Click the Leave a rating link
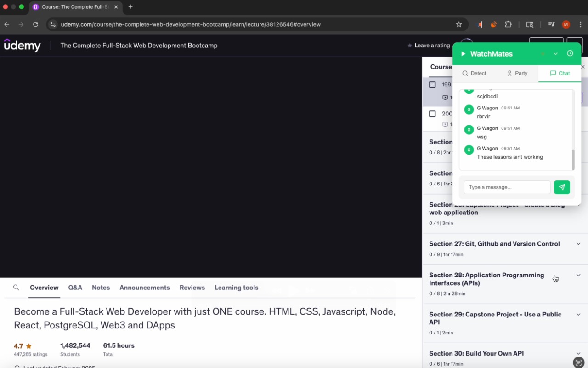The image size is (588, 368). tap(432, 46)
